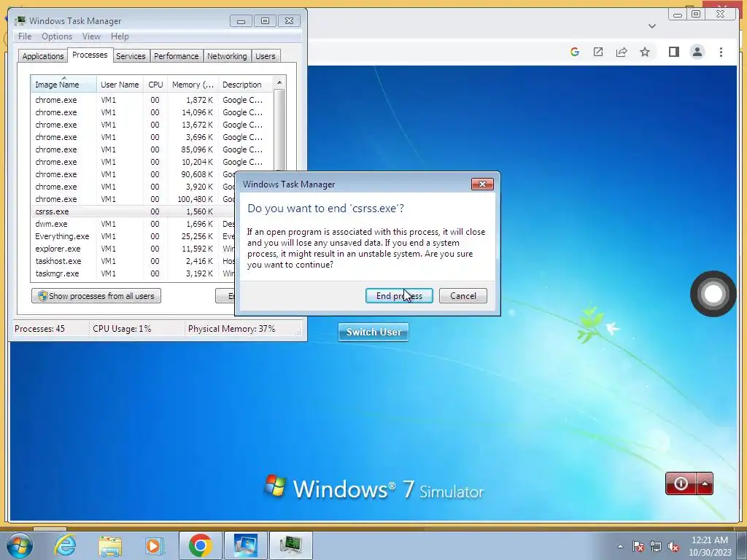Go to the Performance tab

(x=176, y=55)
